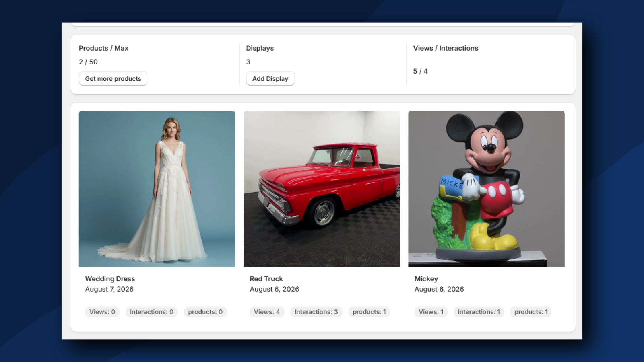Open the Mickey figurine display image
The width and height of the screenshot is (644, 362).
tap(486, 189)
